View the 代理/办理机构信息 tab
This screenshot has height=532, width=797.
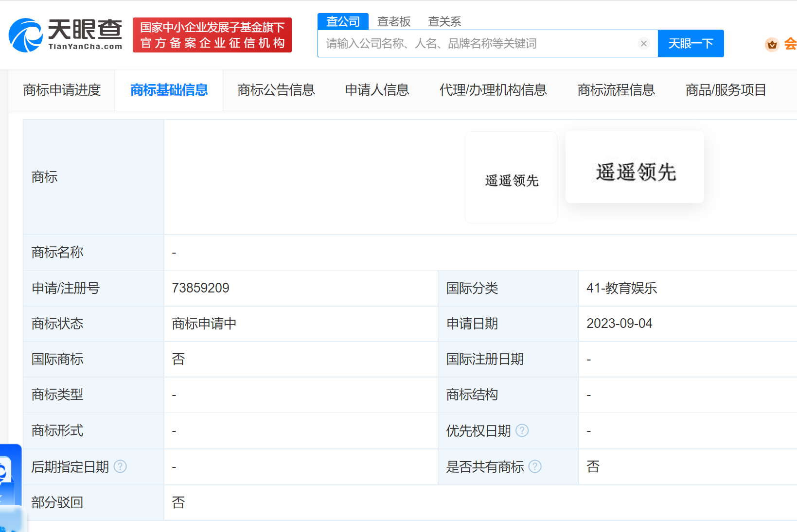tap(493, 90)
